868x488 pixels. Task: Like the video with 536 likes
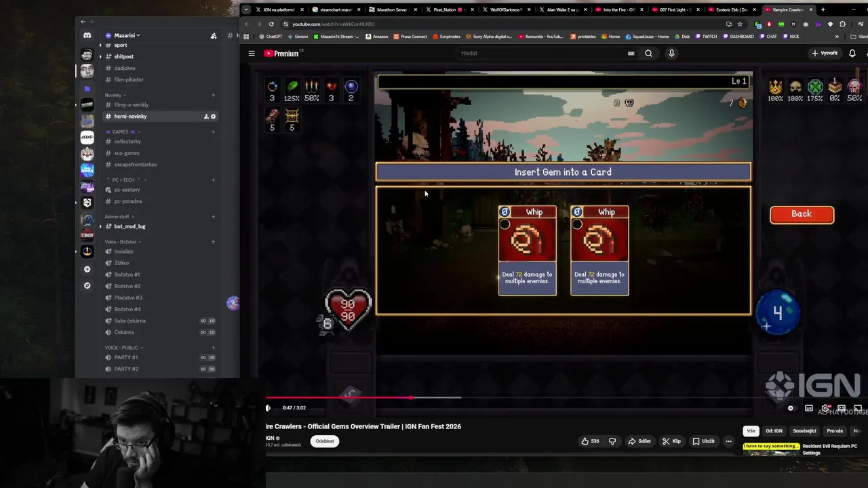590,441
